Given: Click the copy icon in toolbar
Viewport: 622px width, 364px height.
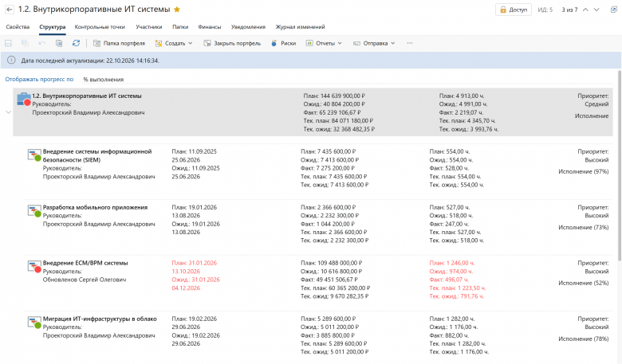Looking at the screenshot, I should 59,43.
